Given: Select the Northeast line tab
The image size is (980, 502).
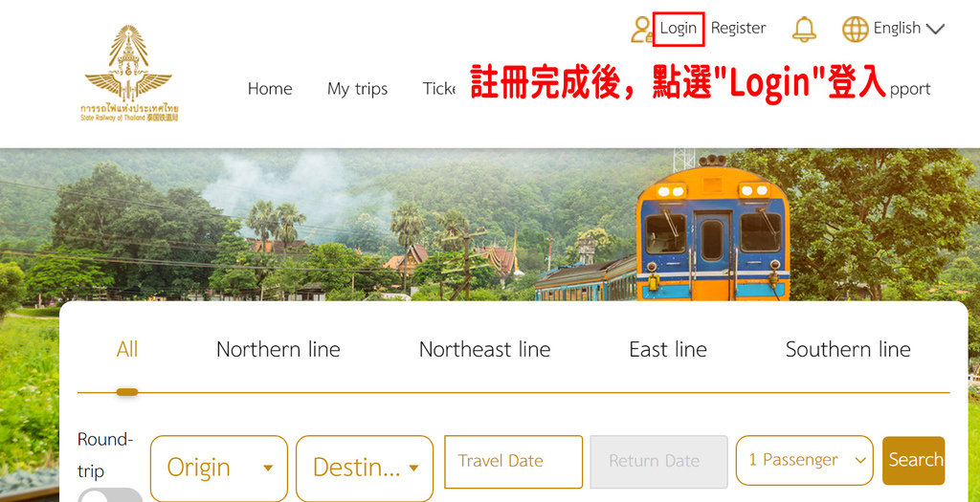Looking at the screenshot, I should click(484, 349).
